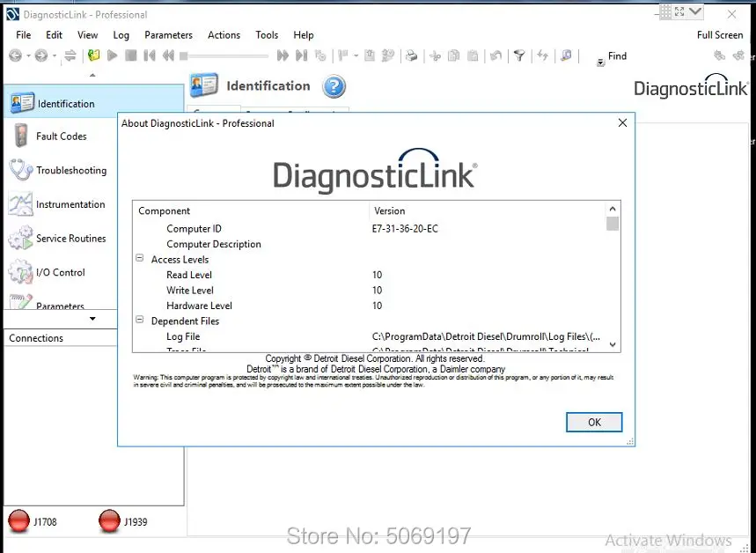This screenshot has height=553, width=756.
Task: Select the Log File row
Action: (x=369, y=336)
